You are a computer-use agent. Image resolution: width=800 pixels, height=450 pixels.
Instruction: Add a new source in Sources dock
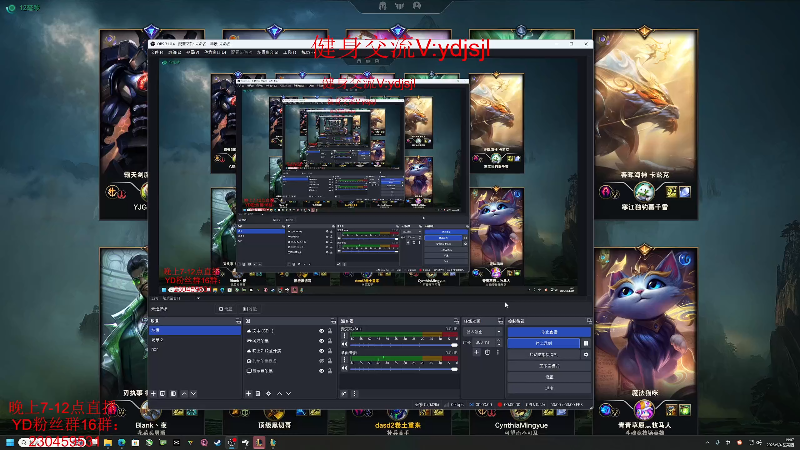[248, 394]
